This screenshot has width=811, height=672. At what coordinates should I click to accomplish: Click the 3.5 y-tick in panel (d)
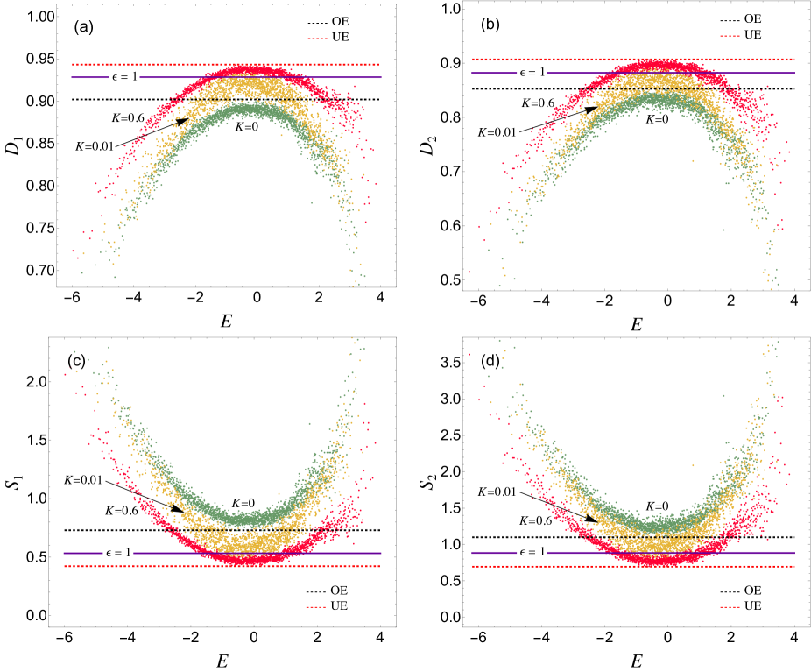tap(451, 363)
